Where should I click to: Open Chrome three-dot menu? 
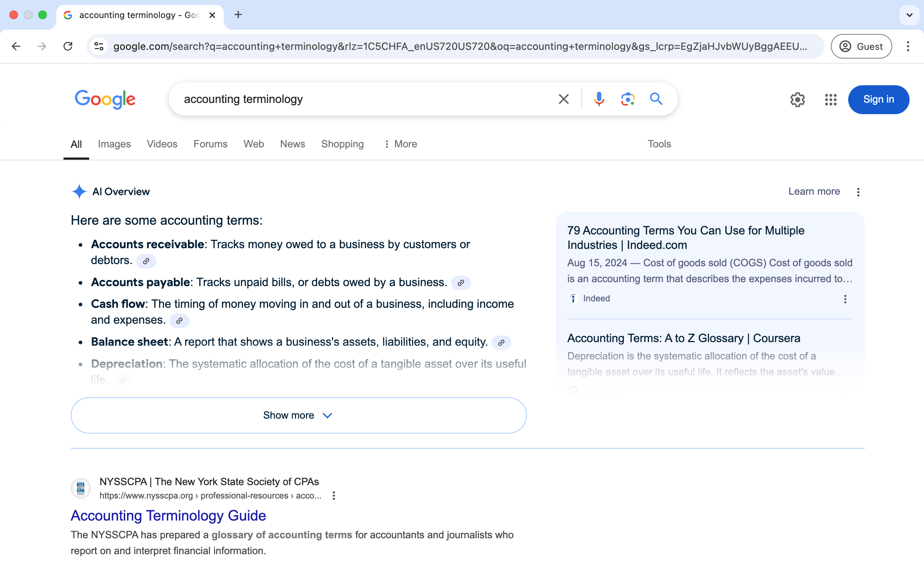[x=908, y=46]
